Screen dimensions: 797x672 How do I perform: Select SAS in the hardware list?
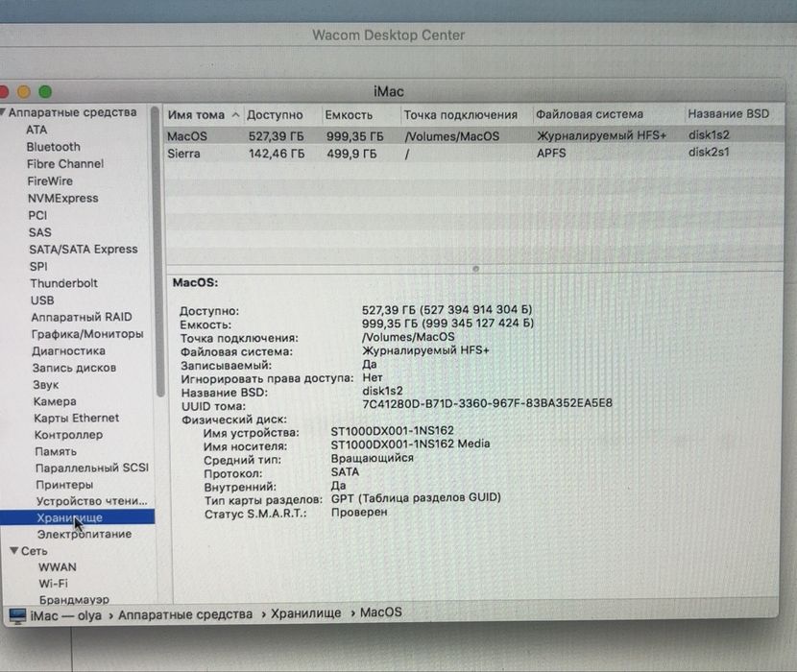40,232
